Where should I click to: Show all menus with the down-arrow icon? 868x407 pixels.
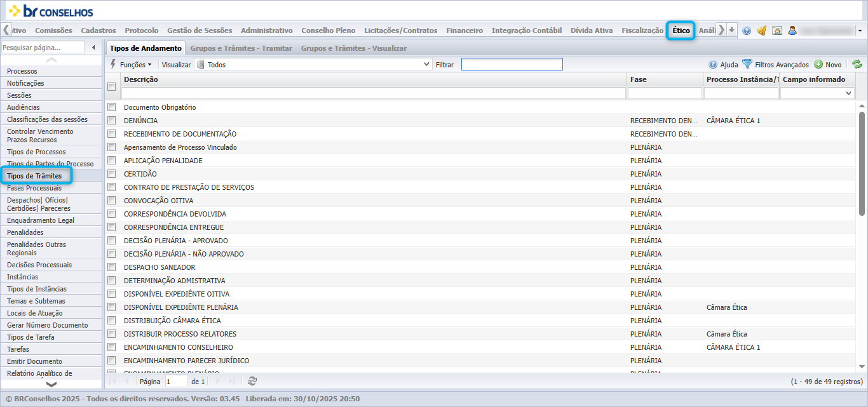[732, 30]
